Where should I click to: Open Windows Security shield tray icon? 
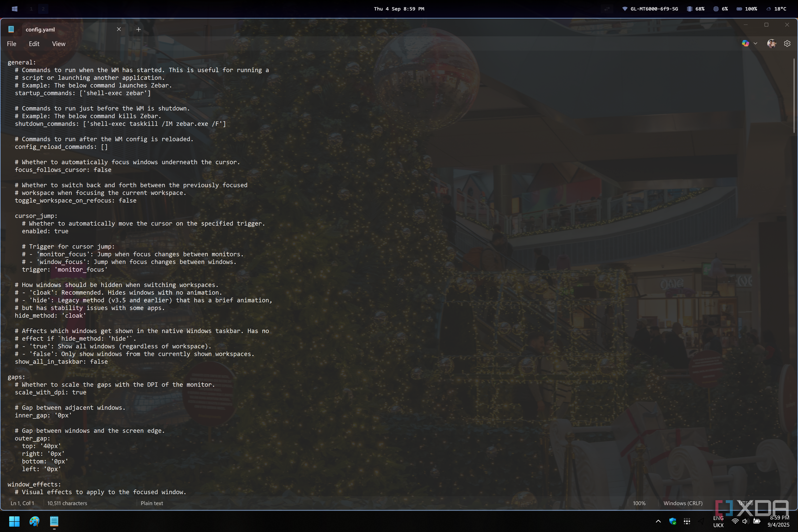[x=673, y=521]
